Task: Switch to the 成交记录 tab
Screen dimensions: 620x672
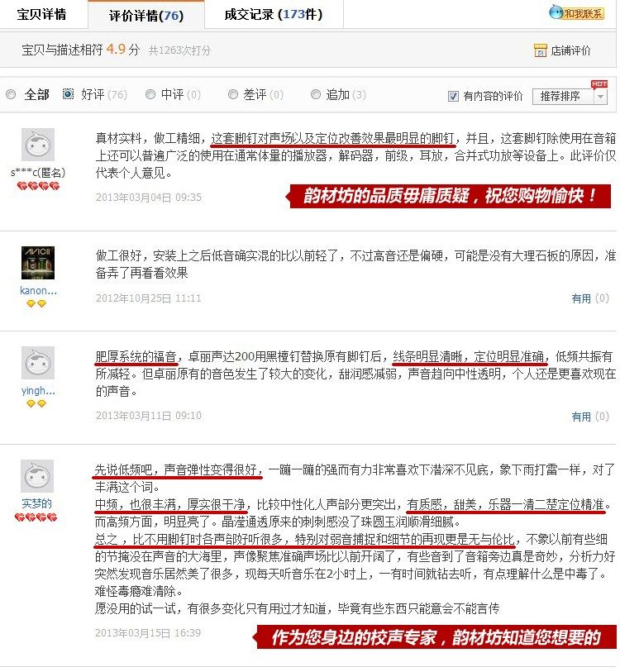Action: pyautogui.click(x=274, y=15)
